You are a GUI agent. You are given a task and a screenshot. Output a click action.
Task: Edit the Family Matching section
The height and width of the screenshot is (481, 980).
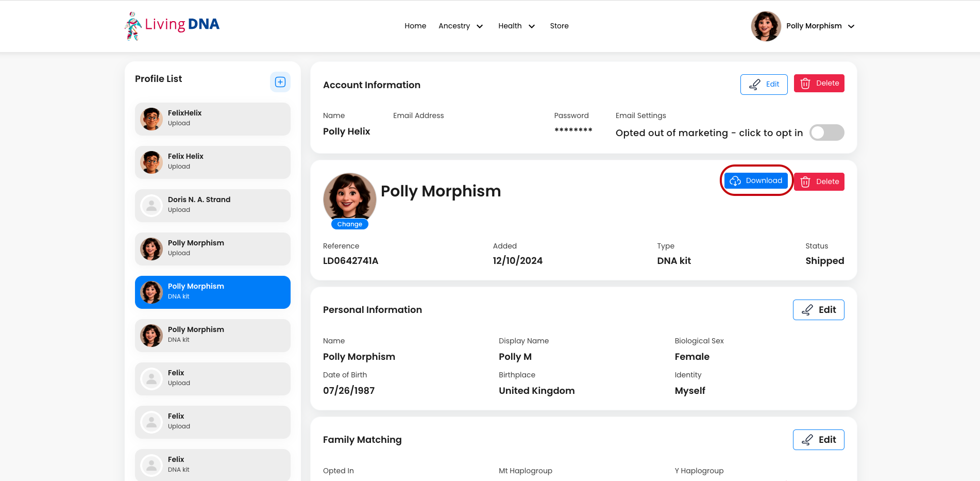pos(818,440)
